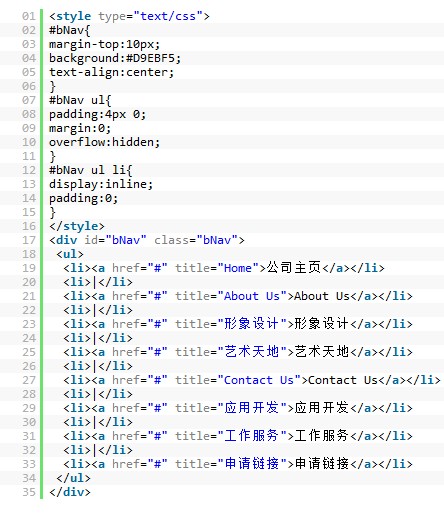Click the '<li>|</li>' separator on line 20
Viewport: 444px width, 513px height.
tap(98, 282)
